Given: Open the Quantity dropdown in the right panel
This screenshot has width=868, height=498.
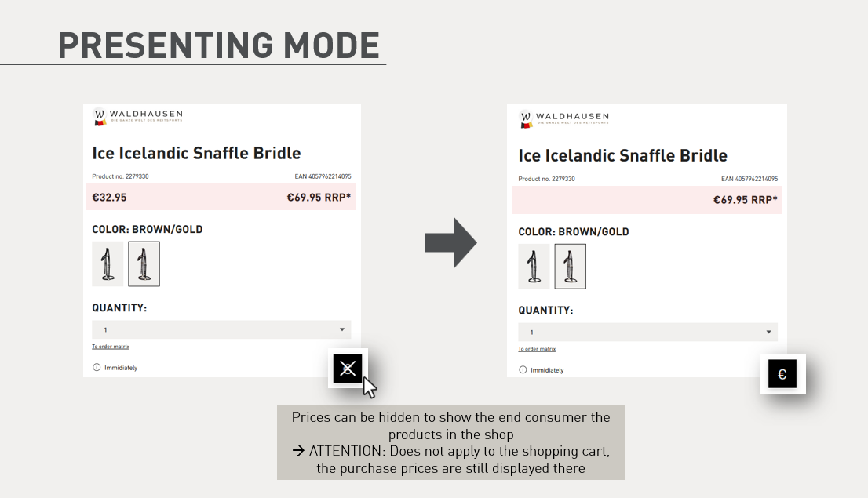Looking at the screenshot, I should pos(647,332).
